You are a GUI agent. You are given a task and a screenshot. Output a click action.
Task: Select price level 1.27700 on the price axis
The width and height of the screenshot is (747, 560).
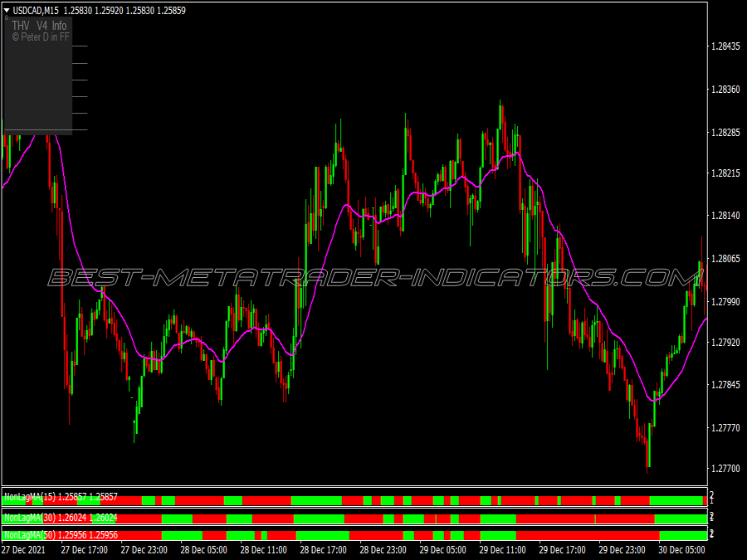click(x=725, y=469)
